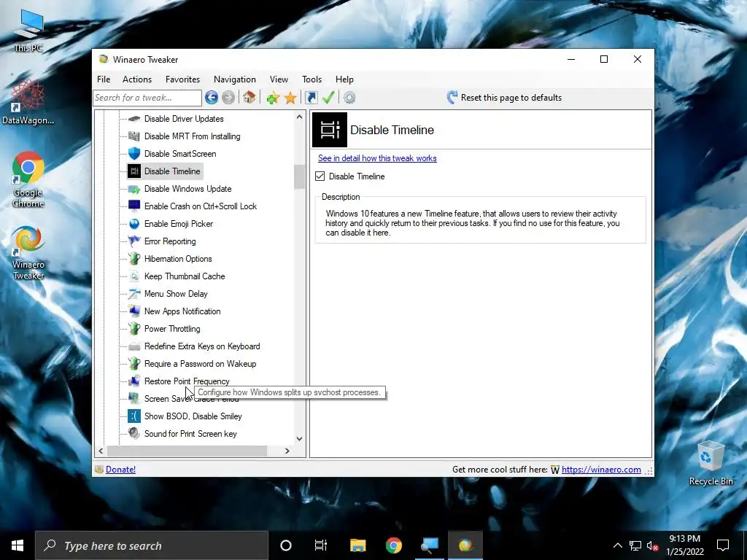Open the Navigation menu
Viewport: 747px width, 560px height.
[235, 79]
